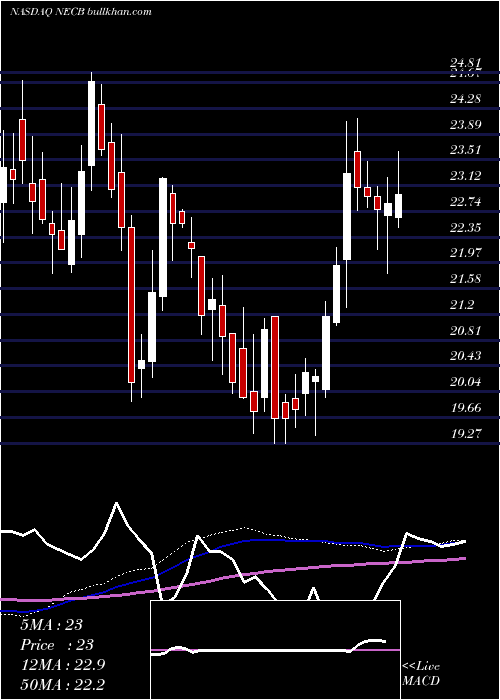Select the 19.27 price level label
Image resolution: width=500 pixels, height=700 pixels.
pos(466,433)
